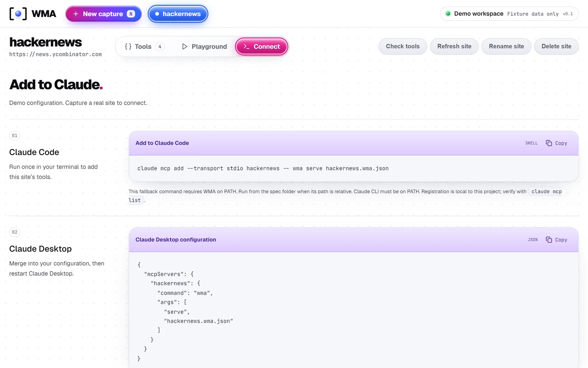Select the Connect tab
Viewport: 588px width, 368px height.
262,47
